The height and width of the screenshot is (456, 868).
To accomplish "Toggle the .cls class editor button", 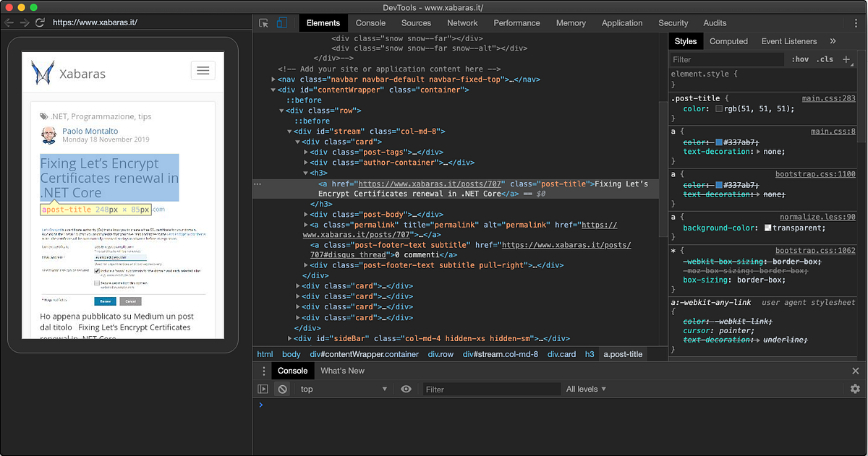I will pos(825,59).
